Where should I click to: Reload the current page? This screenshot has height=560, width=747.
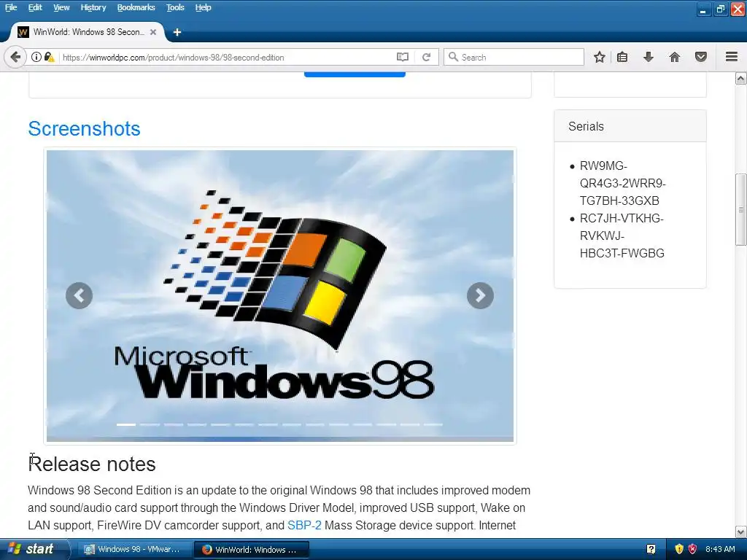click(426, 57)
